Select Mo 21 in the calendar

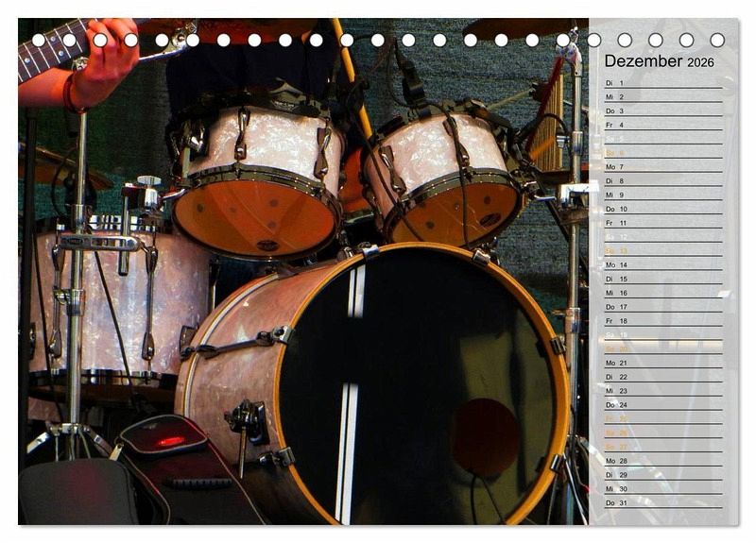click(661, 363)
